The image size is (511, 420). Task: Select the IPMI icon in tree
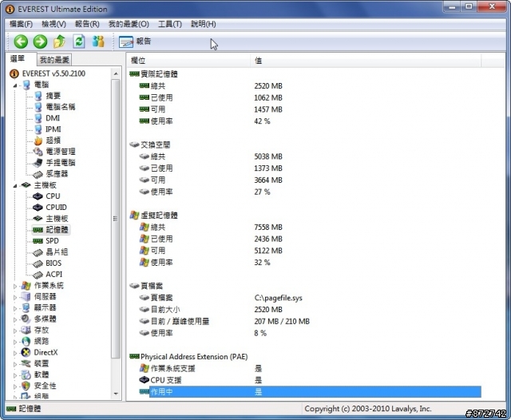pyautogui.click(x=38, y=129)
